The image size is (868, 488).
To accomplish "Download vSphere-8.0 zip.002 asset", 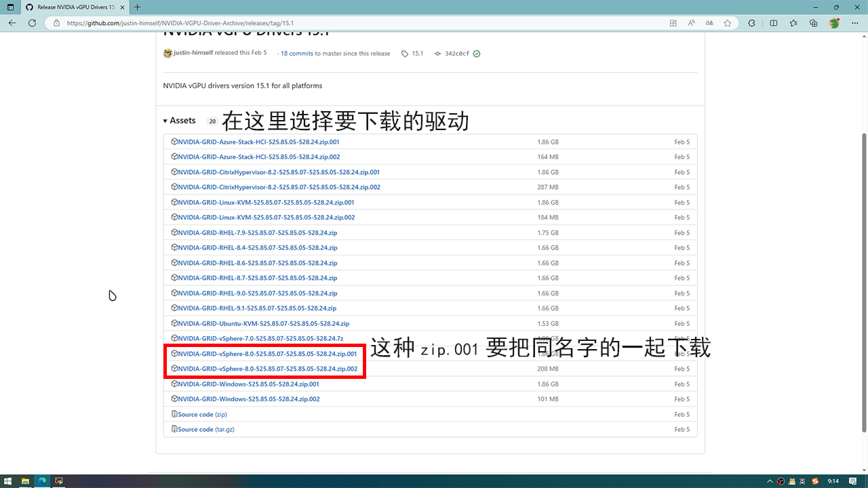I will click(x=267, y=369).
